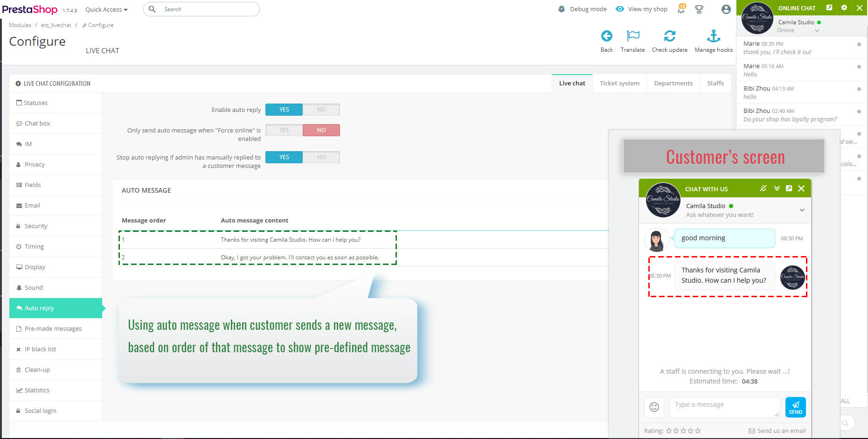Viewport: 868px width, 439px height.
Task: Click the View my shop eye icon
Action: click(620, 9)
